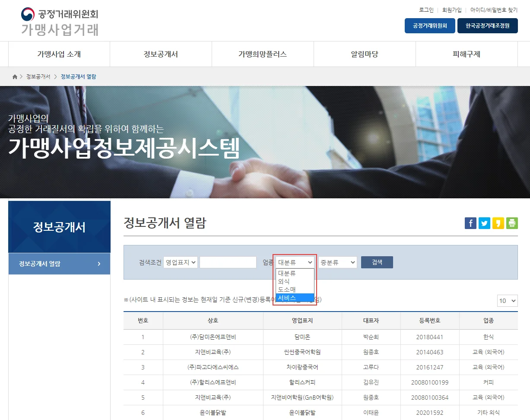Click the Facebook share icon

(x=470, y=223)
